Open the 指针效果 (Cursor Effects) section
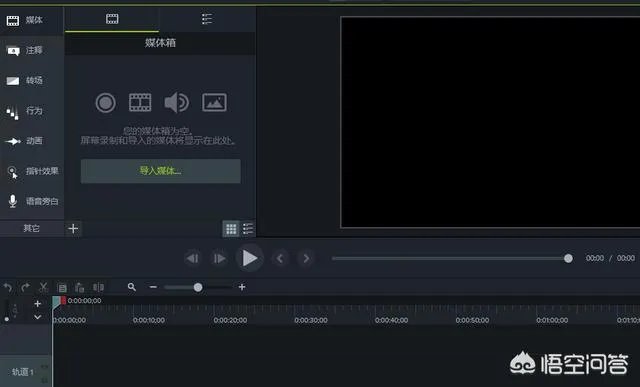This screenshot has width=640, height=387. pos(32,171)
